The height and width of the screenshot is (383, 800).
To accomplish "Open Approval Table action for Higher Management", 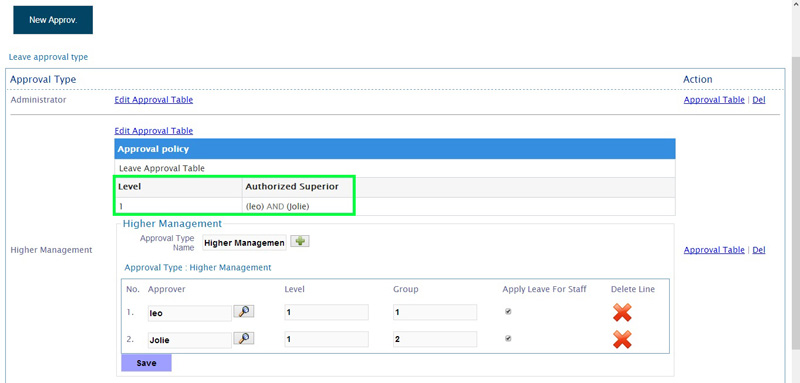I will point(714,250).
